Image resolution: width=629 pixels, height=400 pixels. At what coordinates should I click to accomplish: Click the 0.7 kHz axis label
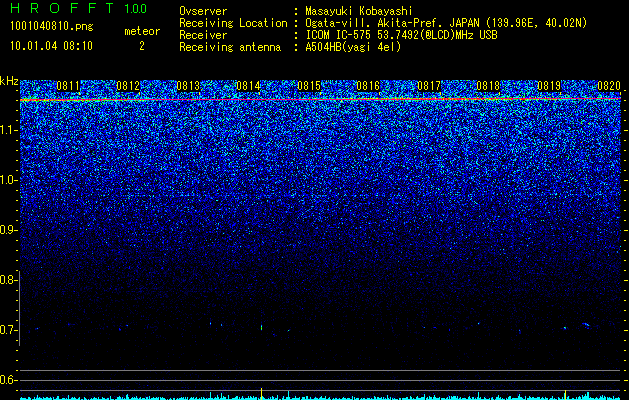8,330
